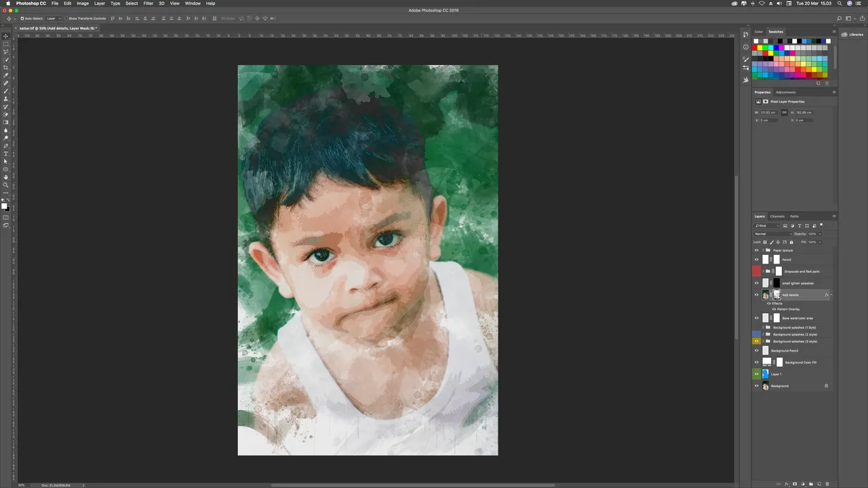868x488 pixels.
Task: Select the Eraser tool
Action: [x=6, y=115]
